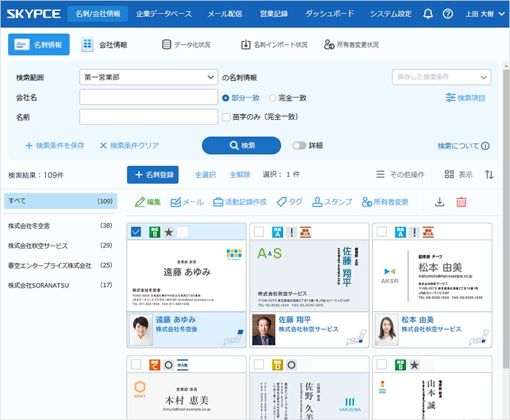Expand the 上田 大樹 user menu
Viewport: 510px width, 420px height.
(x=485, y=13)
